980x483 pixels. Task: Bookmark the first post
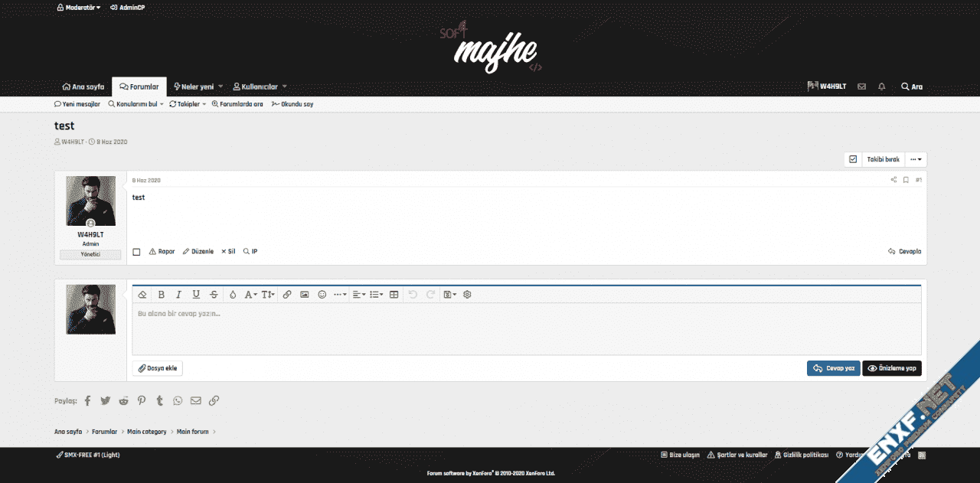[x=906, y=180]
